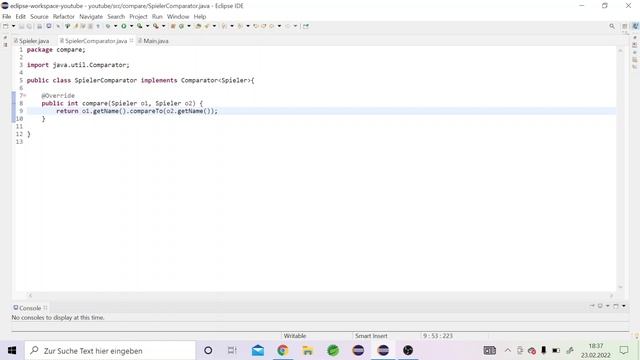Click the Windows Start button

click(x=12, y=351)
